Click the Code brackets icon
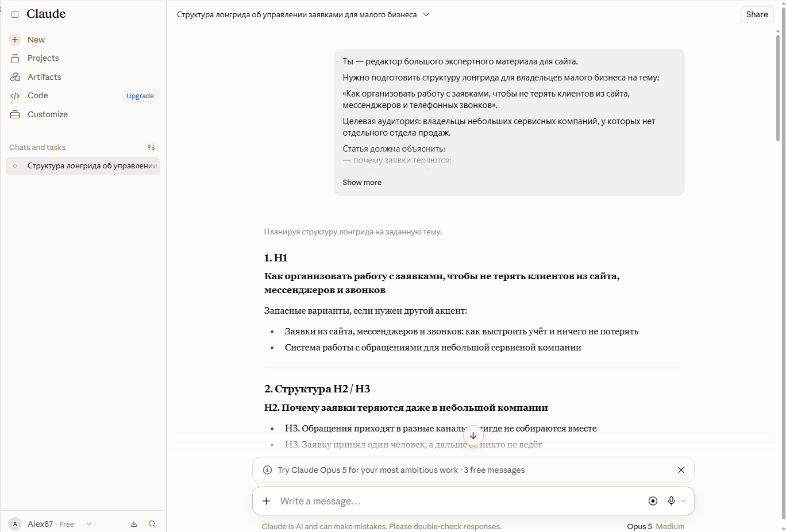786x532 pixels. [15, 95]
